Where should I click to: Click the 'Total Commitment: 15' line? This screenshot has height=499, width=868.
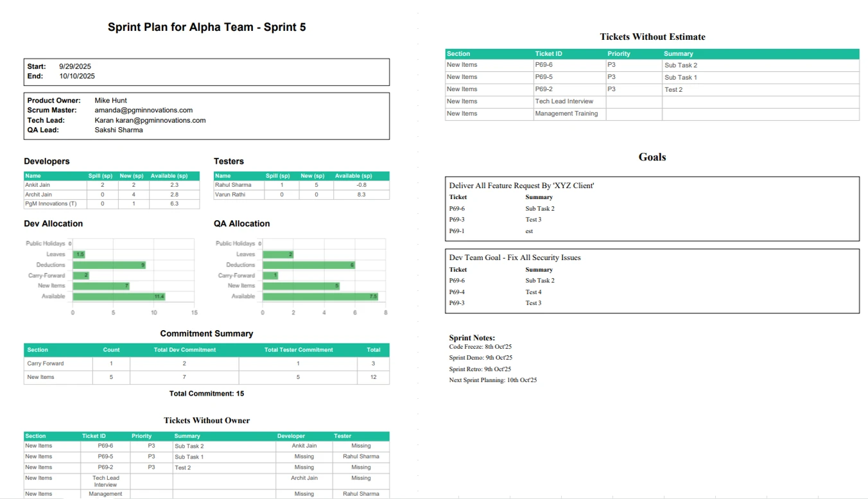click(207, 394)
